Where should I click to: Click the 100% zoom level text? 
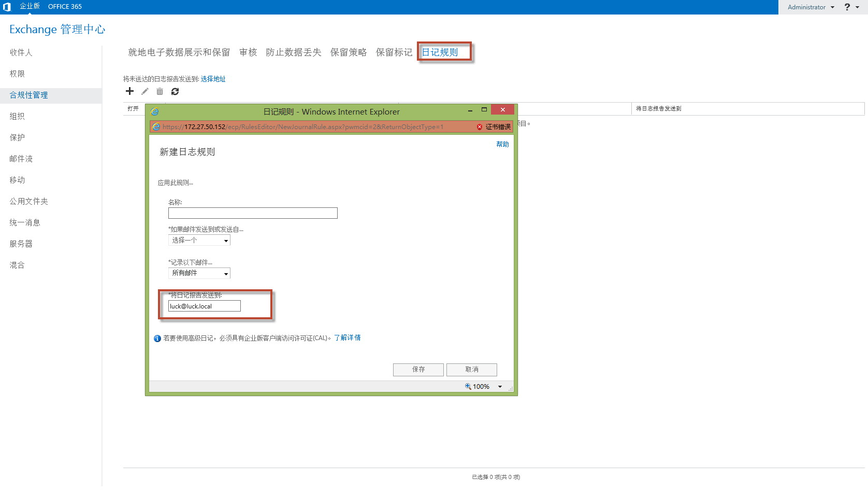tap(481, 387)
